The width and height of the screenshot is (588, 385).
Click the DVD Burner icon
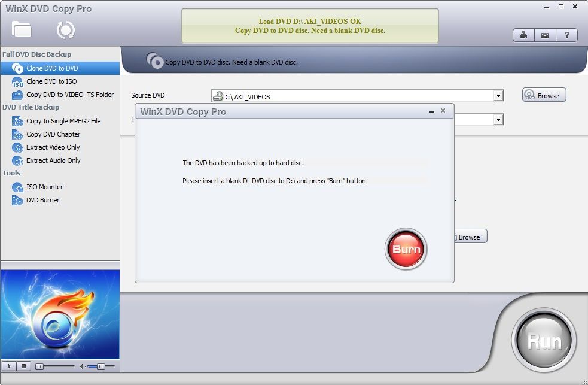click(17, 200)
